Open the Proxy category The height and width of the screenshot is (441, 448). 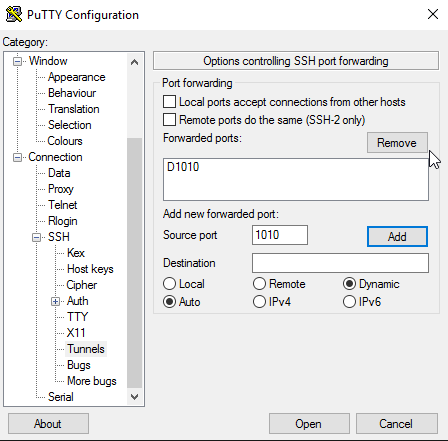click(x=61, y=189)
